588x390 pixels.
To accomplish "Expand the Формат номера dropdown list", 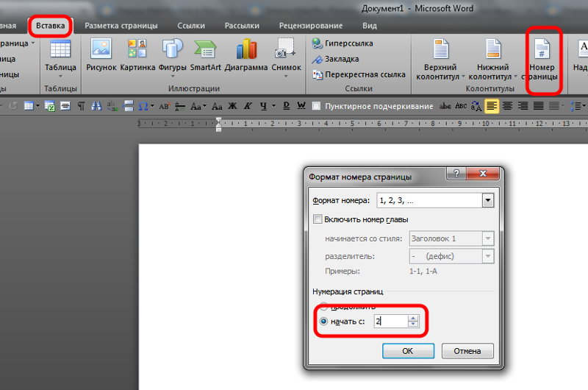I will pyautogui.click(x=488, y=200).
